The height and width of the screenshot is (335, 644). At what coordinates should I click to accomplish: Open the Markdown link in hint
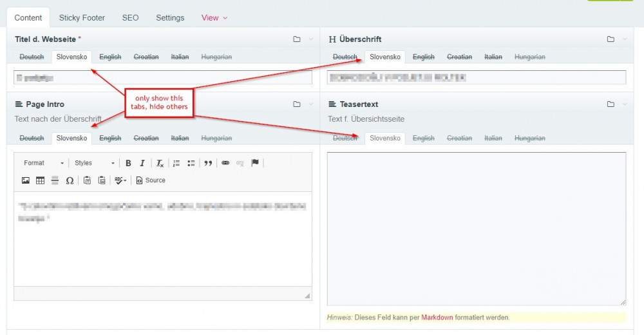click(x=437, y=318)
